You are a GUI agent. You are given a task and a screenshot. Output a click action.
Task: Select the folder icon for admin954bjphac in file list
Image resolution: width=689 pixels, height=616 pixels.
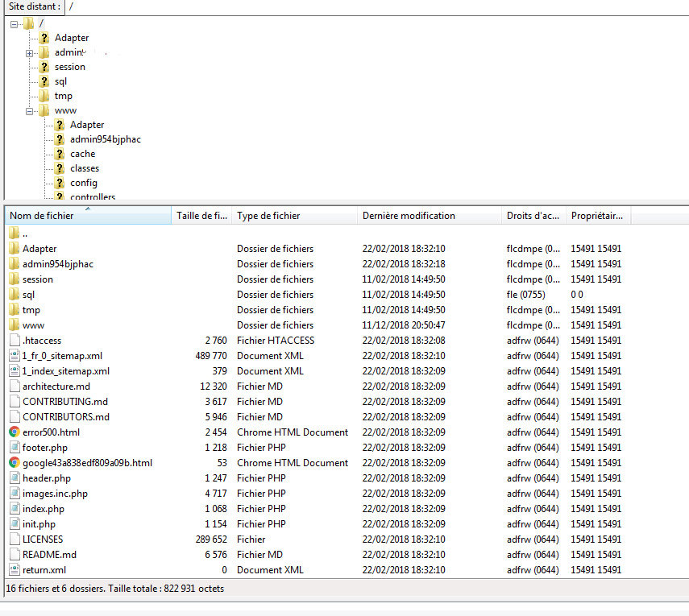15,264
